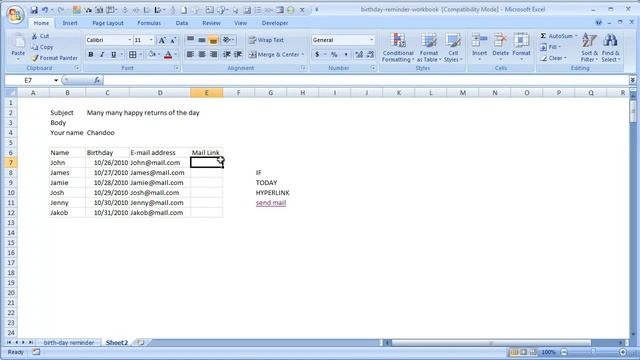Expand the Name Box dropdown

click(56, 80)
